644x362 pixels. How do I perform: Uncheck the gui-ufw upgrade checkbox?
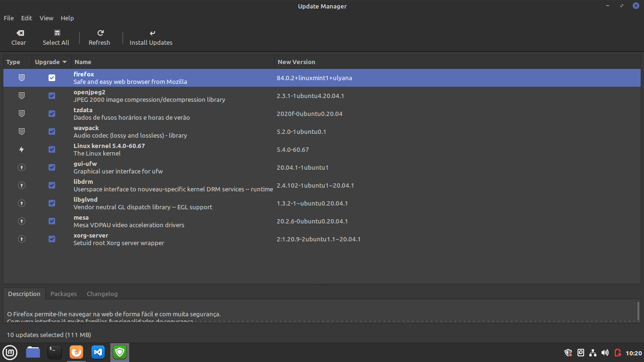(52, 167)
